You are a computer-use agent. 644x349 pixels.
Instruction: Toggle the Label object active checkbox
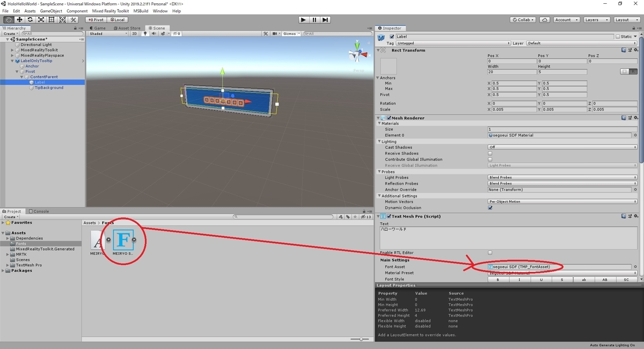tap(392, 37)
